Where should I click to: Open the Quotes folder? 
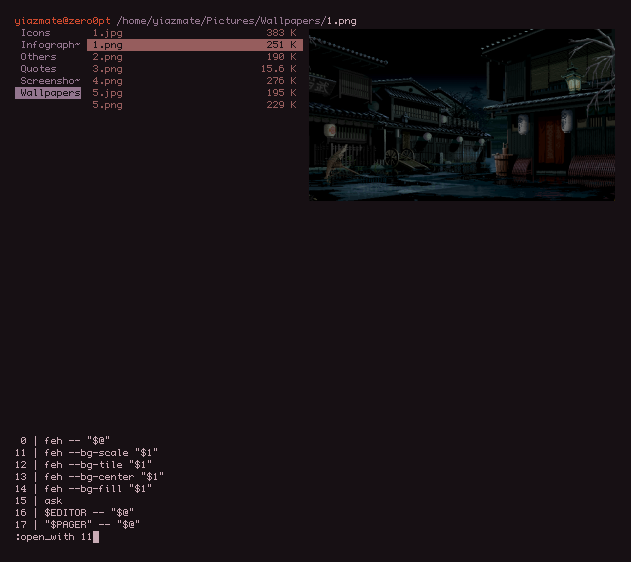click(x=39, y=69)
